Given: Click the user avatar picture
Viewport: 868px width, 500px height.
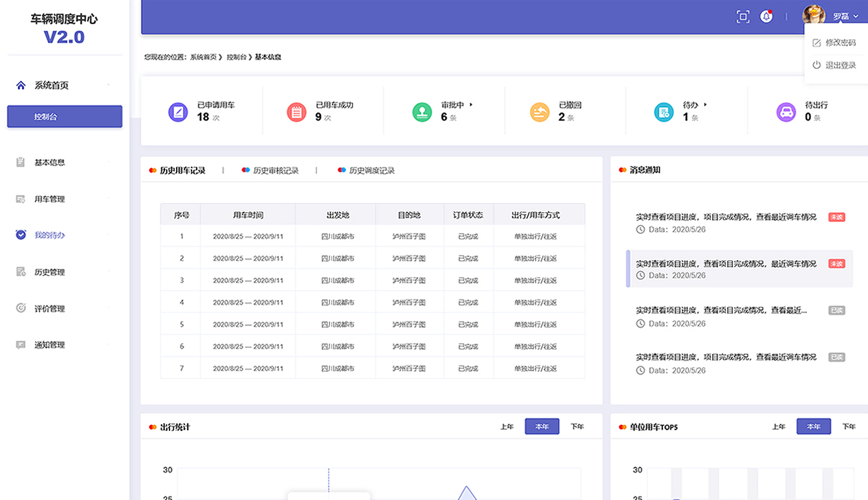Looking at the screenshot, I should click(814, 16).
